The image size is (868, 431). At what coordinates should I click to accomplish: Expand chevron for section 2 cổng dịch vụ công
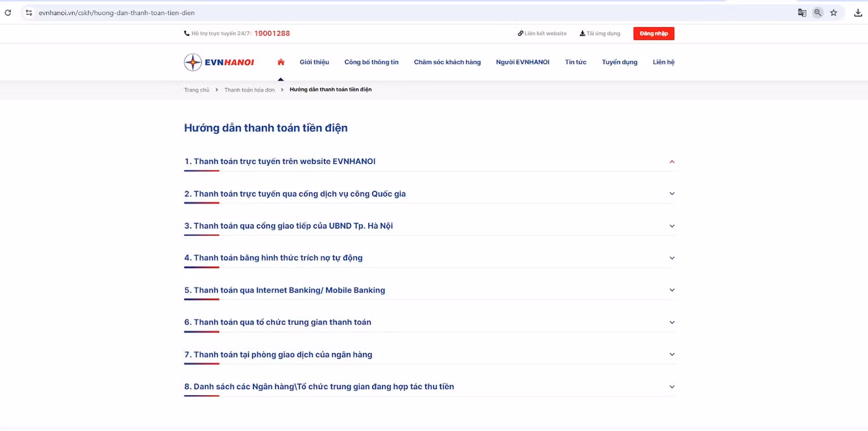click(672, 193)
